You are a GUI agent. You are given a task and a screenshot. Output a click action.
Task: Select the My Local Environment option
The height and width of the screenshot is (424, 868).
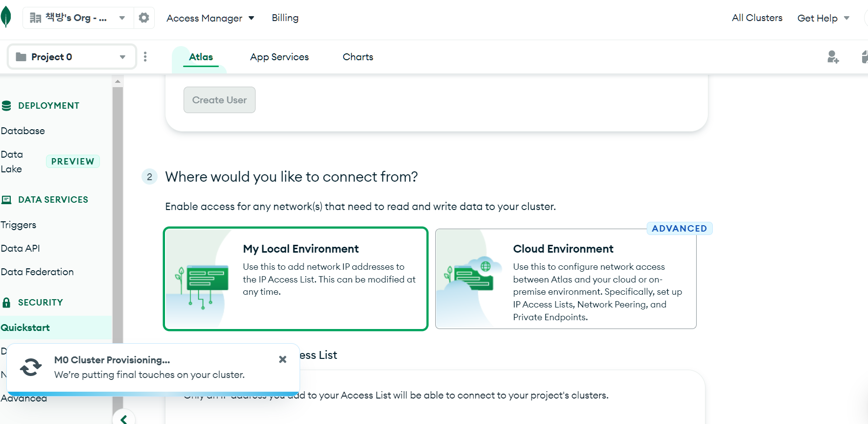(x=296, y=279)
